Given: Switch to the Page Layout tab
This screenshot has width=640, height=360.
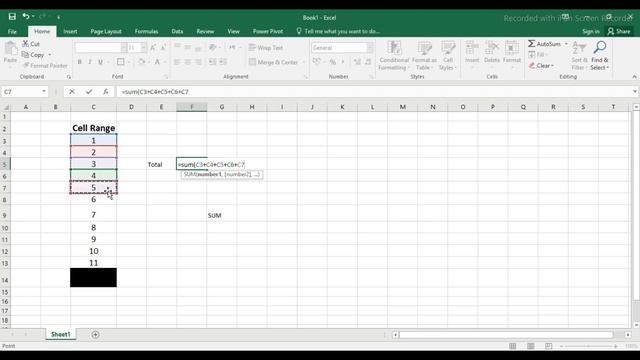Looking at the screenshot, I should point(106,31).
